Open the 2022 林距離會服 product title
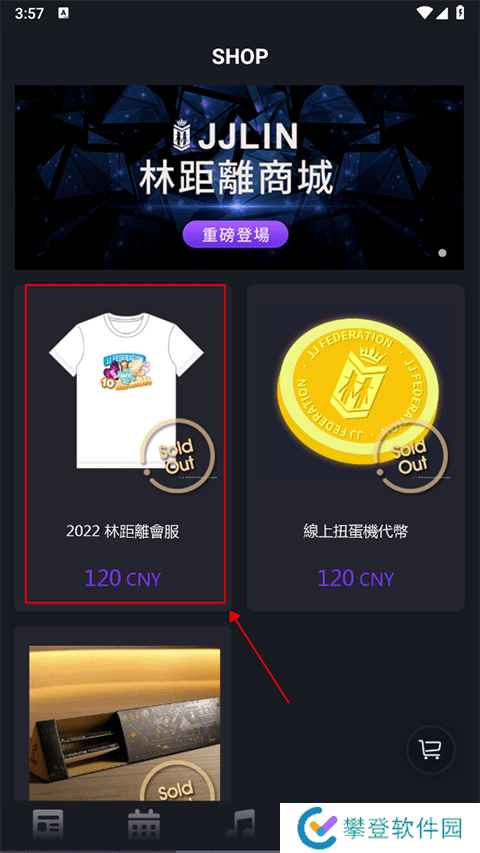The height and width of the screenshot is (853, 480). [123, 531]
